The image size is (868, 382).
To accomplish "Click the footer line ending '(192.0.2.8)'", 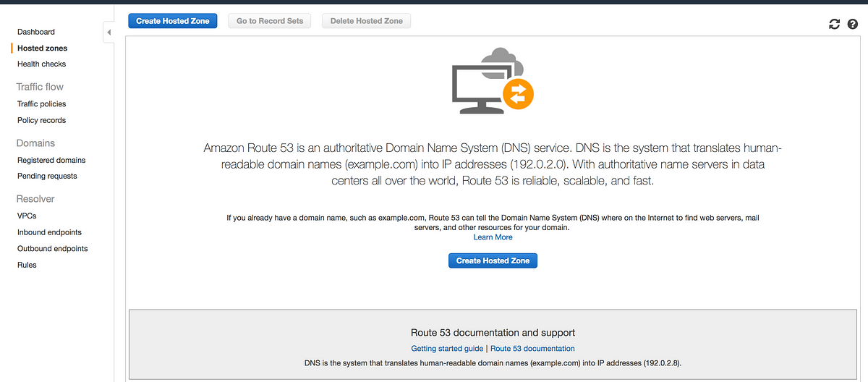I will click(x=493, y=362).
